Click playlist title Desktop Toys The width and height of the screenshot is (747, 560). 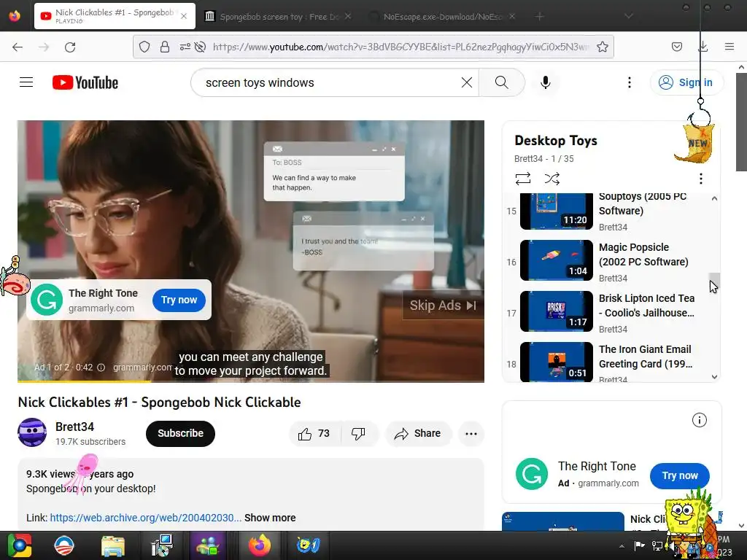coord(555,141)
